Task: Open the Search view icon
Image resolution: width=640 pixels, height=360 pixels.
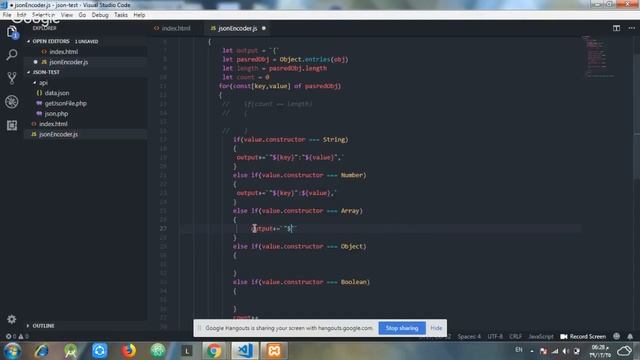Action: coord(11,54)
